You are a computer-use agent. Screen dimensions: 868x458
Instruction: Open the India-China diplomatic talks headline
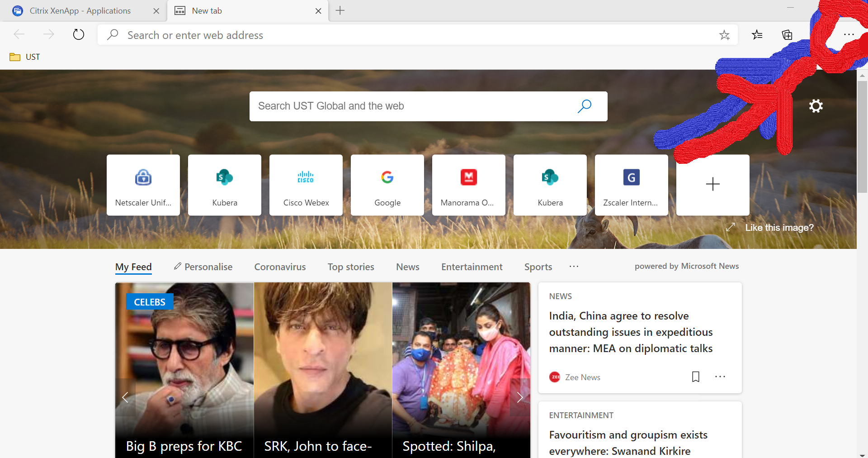coord(630,332)
